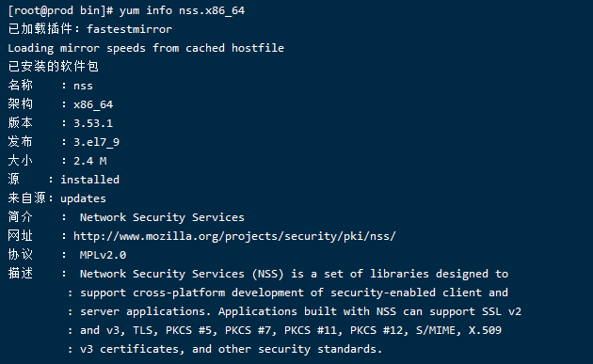Click the updates repository name
This screenshot has height=364, width=593.
tap(83, 198)
